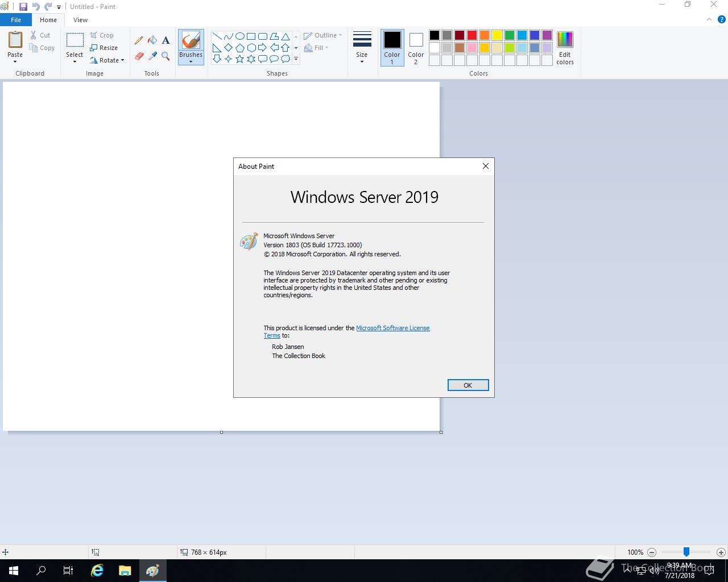
Task: Open Customize Quick Access Toolbar dropdown
Action: pos(59,7)
